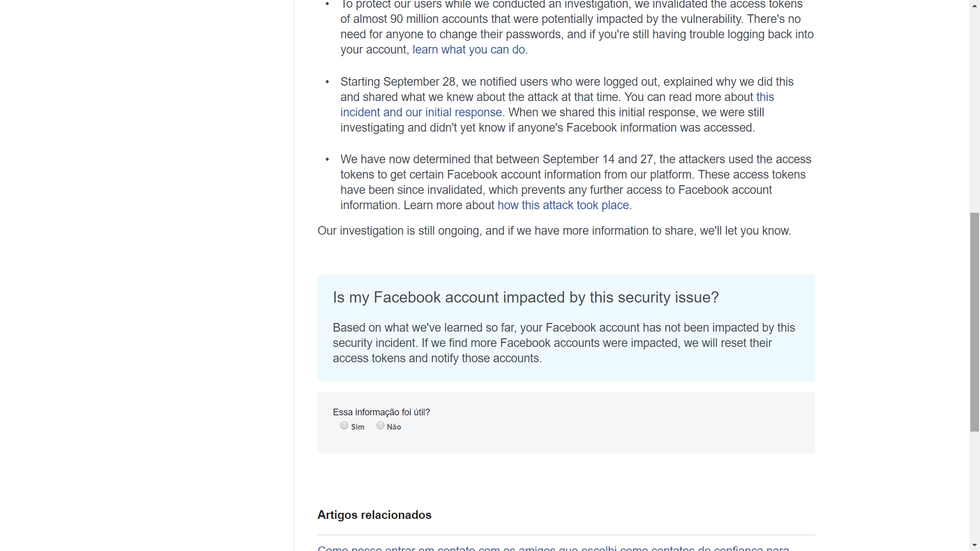This screenshot has width=980, height=551.
Task: Click the 'Starting September 28' bullet paragraph
Action: tap(567, 105)
